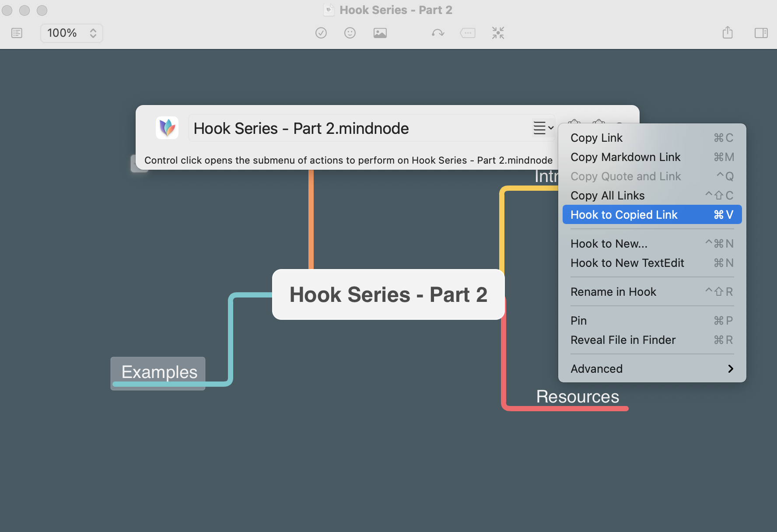
Task: Select the Resources node
Action: pyautogui.click(x=577, y=397)
